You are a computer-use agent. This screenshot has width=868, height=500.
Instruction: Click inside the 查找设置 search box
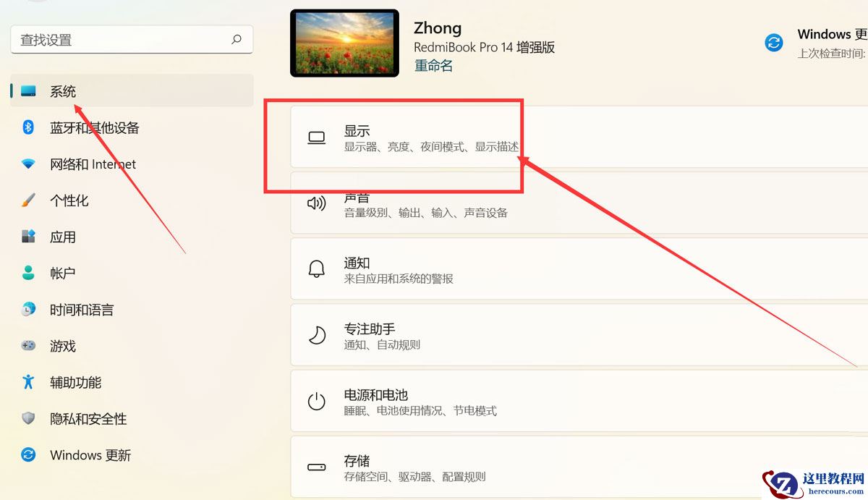[130, 40]
